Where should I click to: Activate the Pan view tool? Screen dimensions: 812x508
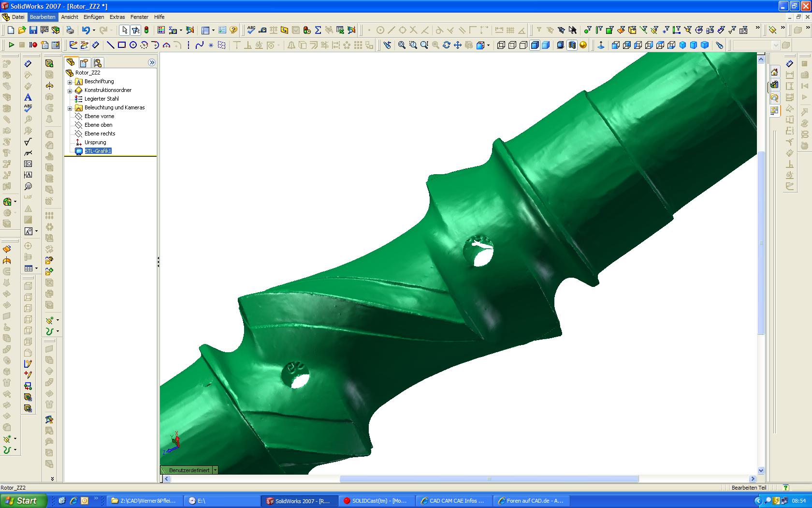(x=457, y=45)
